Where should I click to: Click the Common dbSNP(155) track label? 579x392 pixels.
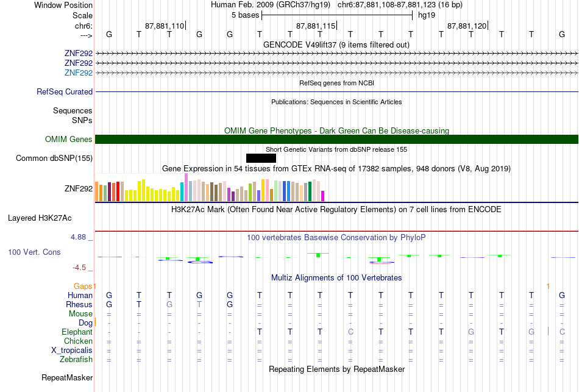[54, 158]
